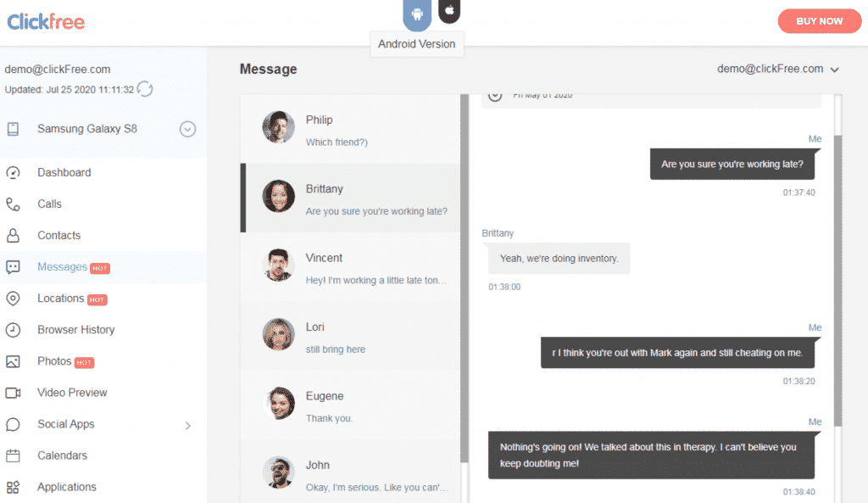Open the Video Preview camera icon
Viewport: 868px width, 503px height.
(x=14, y=393)
